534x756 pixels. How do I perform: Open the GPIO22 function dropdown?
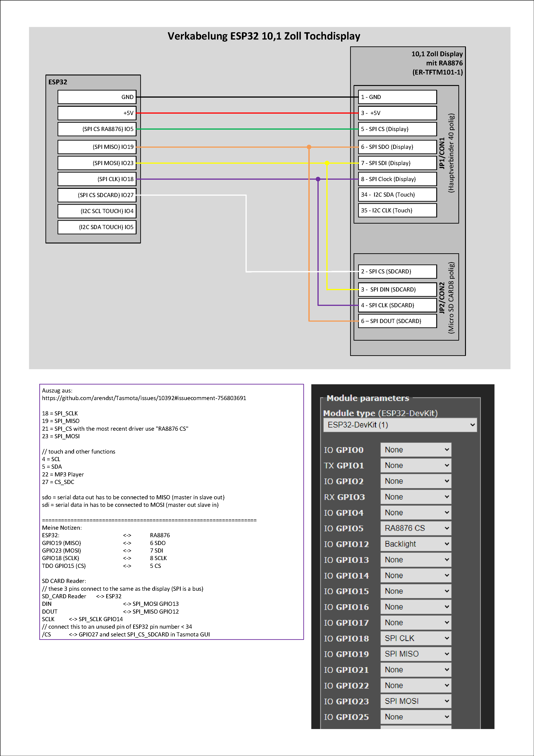pos(416,686)
